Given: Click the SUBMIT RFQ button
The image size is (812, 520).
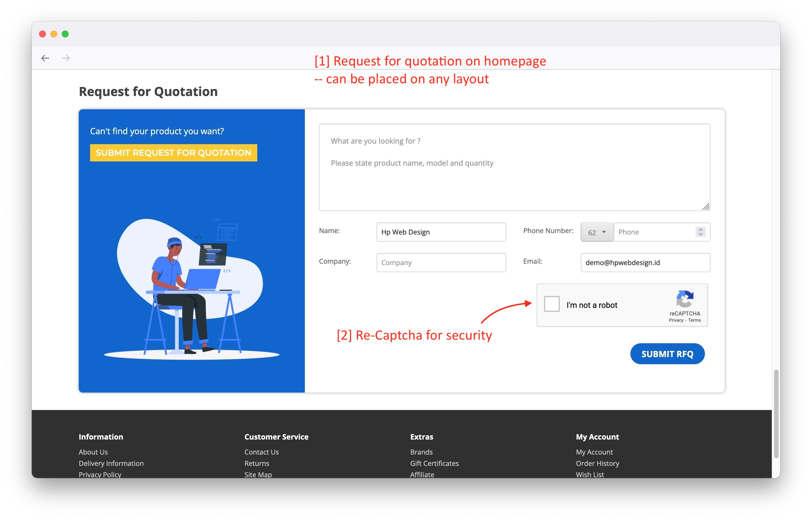Looking at the screenshot, I should tap(667, 354).
